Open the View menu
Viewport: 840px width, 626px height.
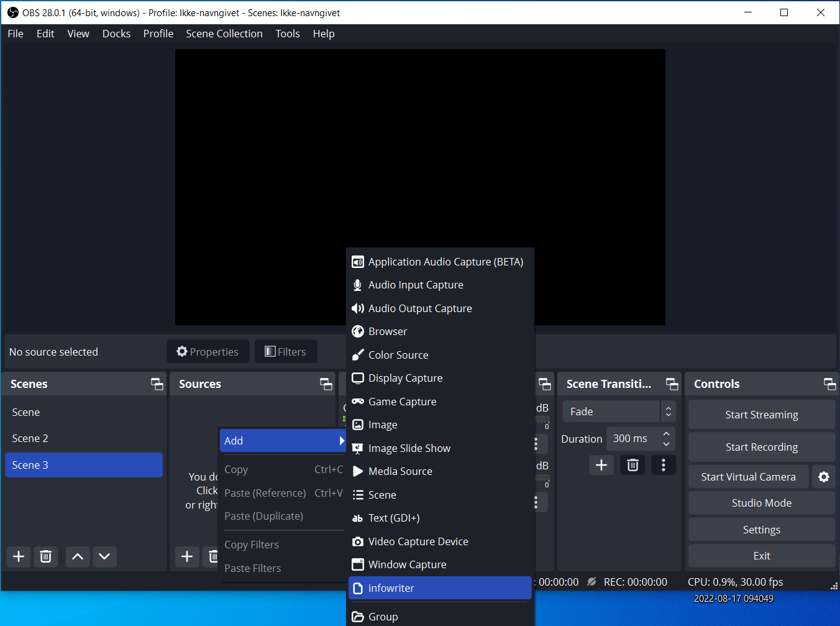[x=78, y=34]
